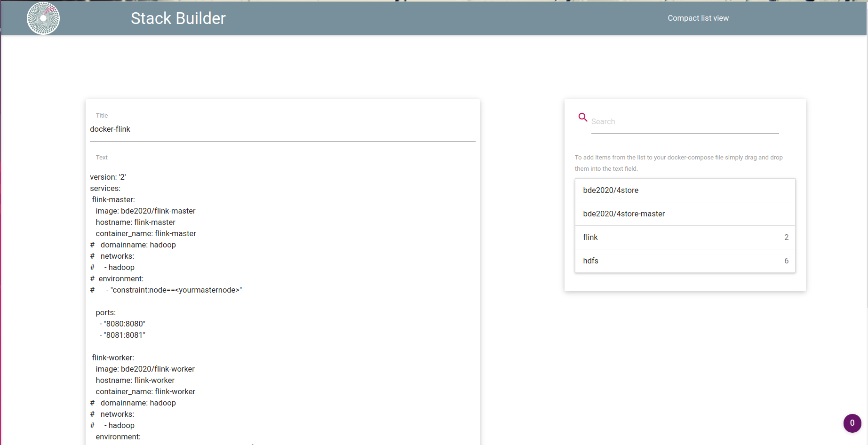This screenshot has width=868, height=445.
Task: Click the count badge next to hdfs
Action: (x=786, y=261)
